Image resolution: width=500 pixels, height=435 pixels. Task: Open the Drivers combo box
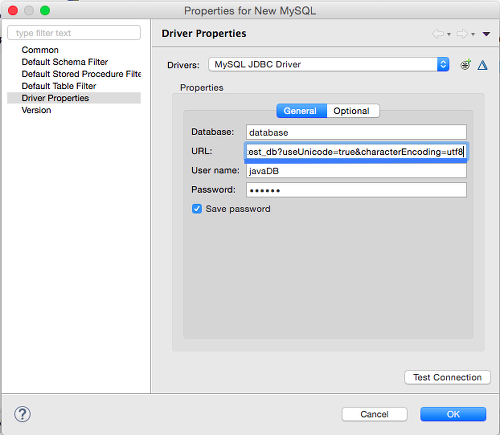[x=329, y=64]
